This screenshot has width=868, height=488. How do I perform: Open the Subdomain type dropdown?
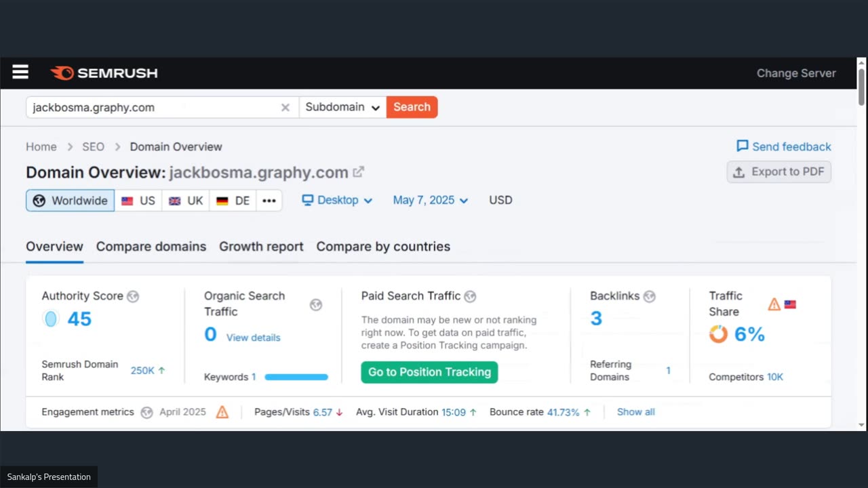coord(342,107)
